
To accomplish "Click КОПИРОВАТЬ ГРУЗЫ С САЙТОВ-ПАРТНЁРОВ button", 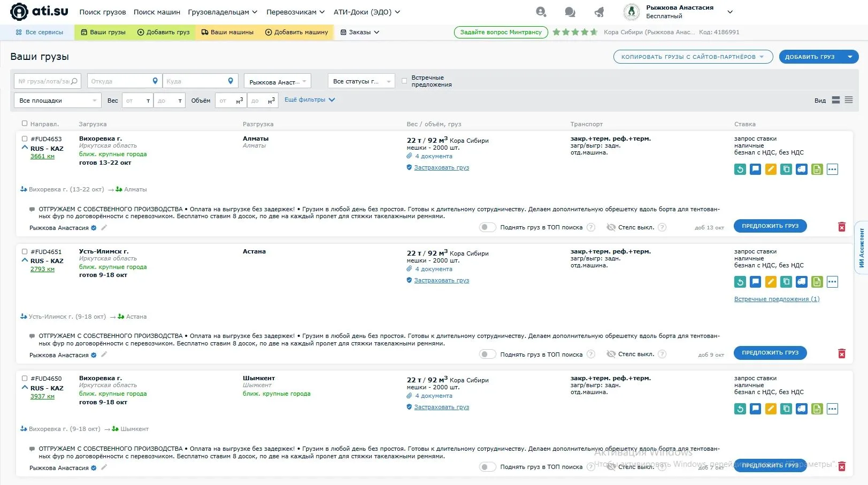I will 693,57.
